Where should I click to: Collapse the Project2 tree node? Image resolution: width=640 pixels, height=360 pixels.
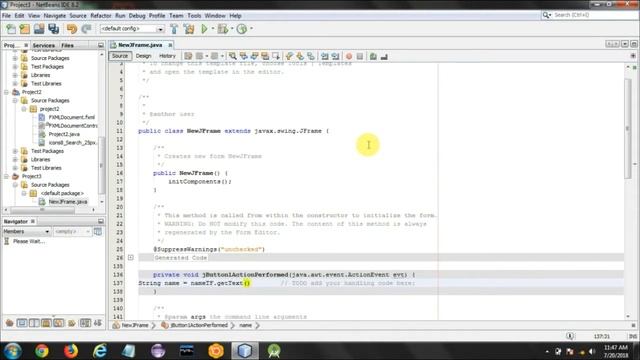point(7,92)
